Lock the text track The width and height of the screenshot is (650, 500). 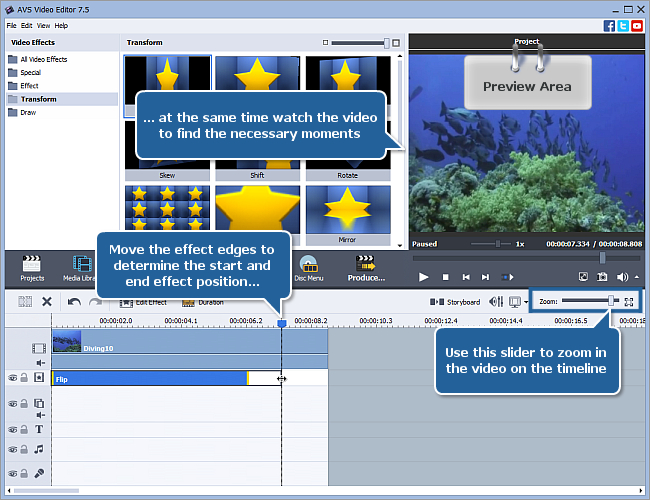24,430
